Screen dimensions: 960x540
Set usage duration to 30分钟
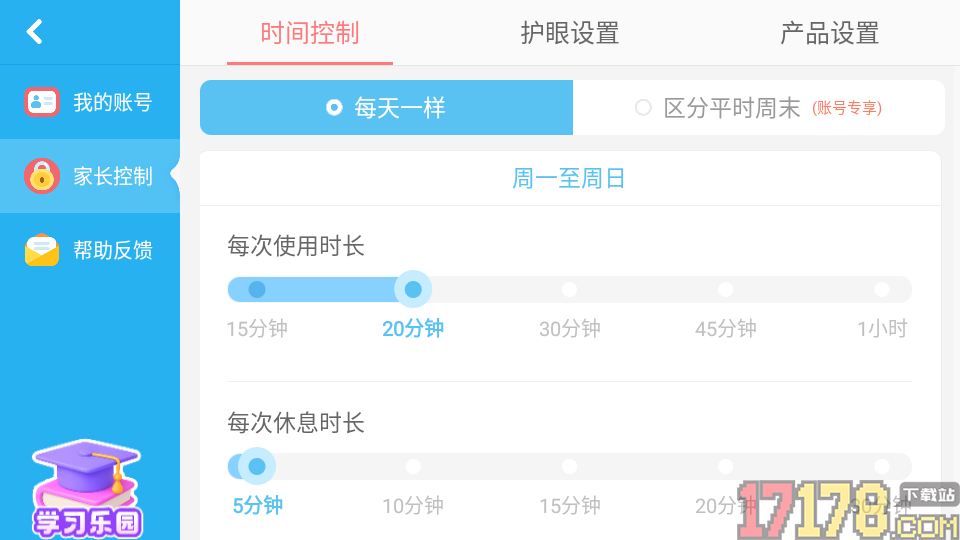point(569,290)
